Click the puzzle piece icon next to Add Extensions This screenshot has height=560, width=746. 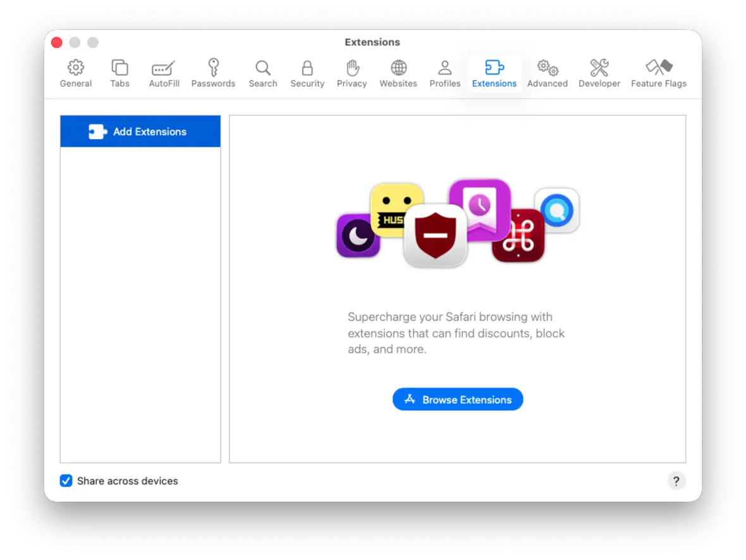97,131
